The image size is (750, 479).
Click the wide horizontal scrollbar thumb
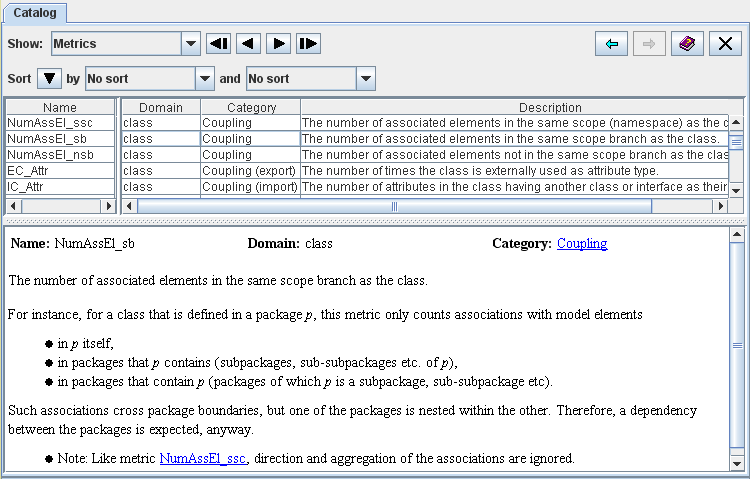pyautogui.click(x=394, y=206)
